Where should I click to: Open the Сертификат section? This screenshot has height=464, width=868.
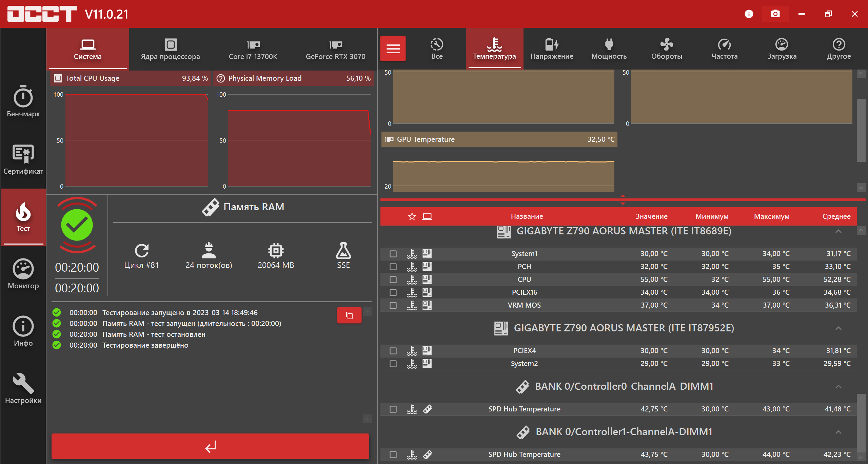pyautogui.click(x=23, y=159)
